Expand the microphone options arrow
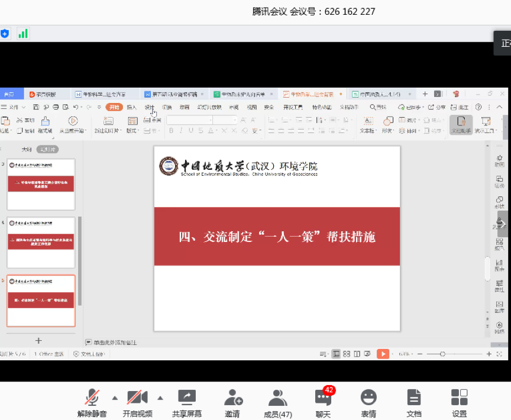 [115, 398]
